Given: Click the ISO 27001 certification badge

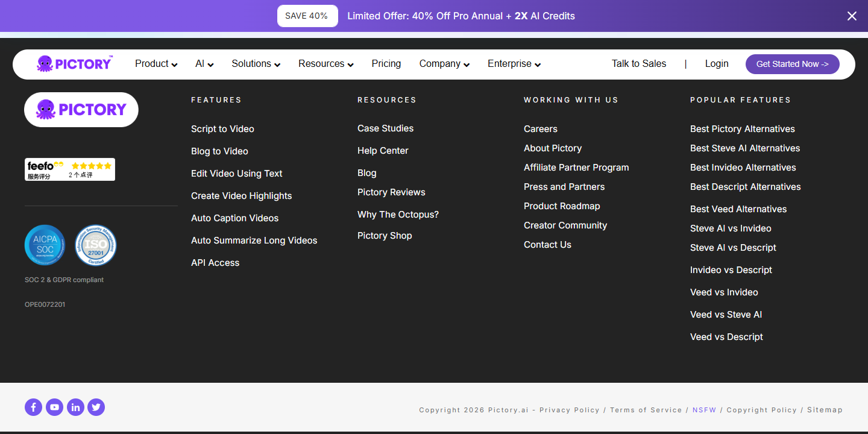Looking at the screenshot, I should point(96,245).
